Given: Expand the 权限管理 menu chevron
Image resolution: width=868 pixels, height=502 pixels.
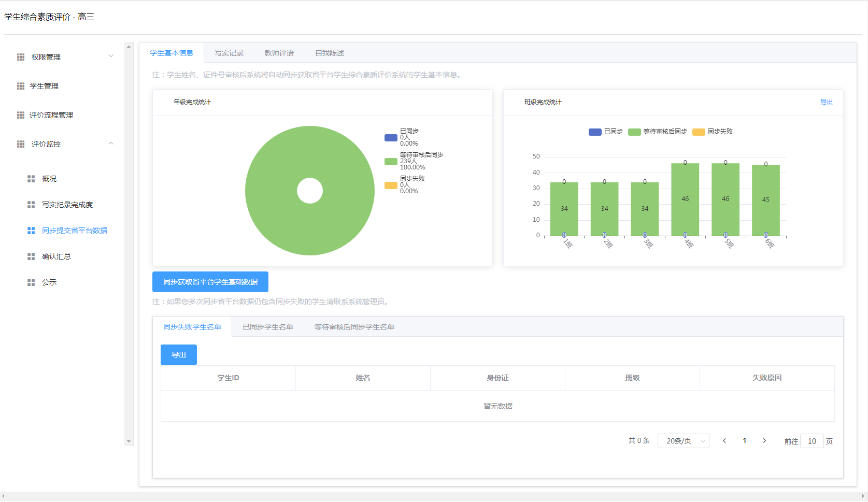Looking at the screenshot, I should (111, 56).
